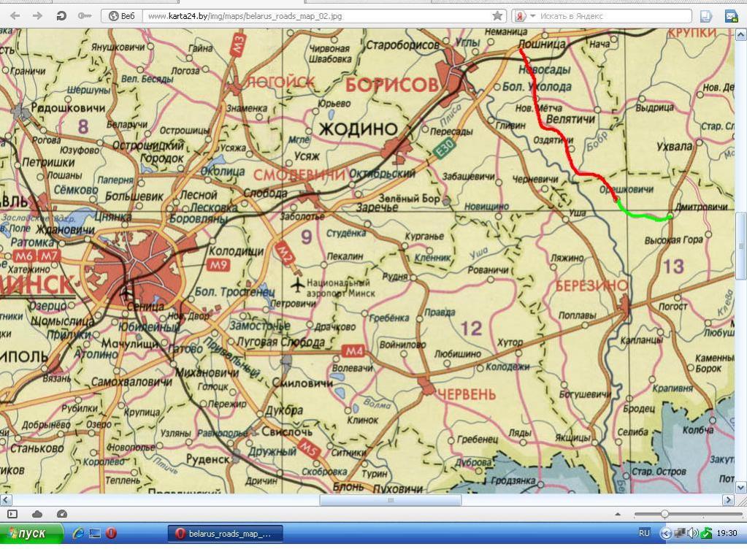Toggle the Opera panel icon in status bar
The height and width of the screenshot is (560, 747).
coord(12,514)
